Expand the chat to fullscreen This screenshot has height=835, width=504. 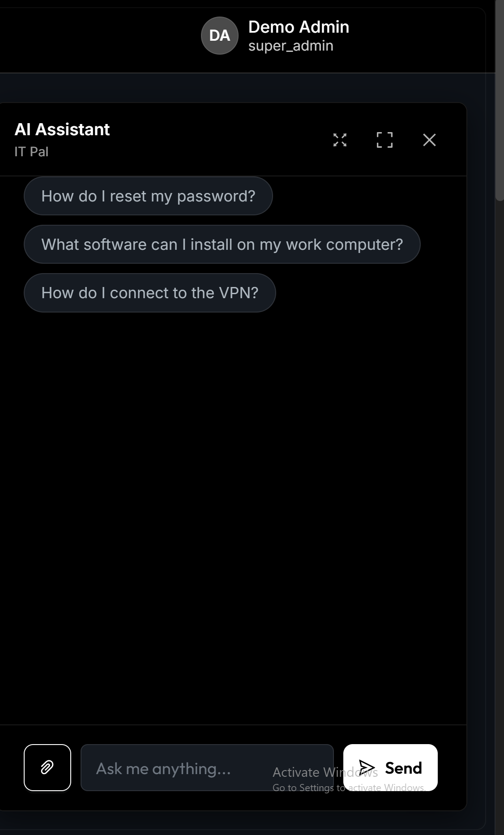384,140
